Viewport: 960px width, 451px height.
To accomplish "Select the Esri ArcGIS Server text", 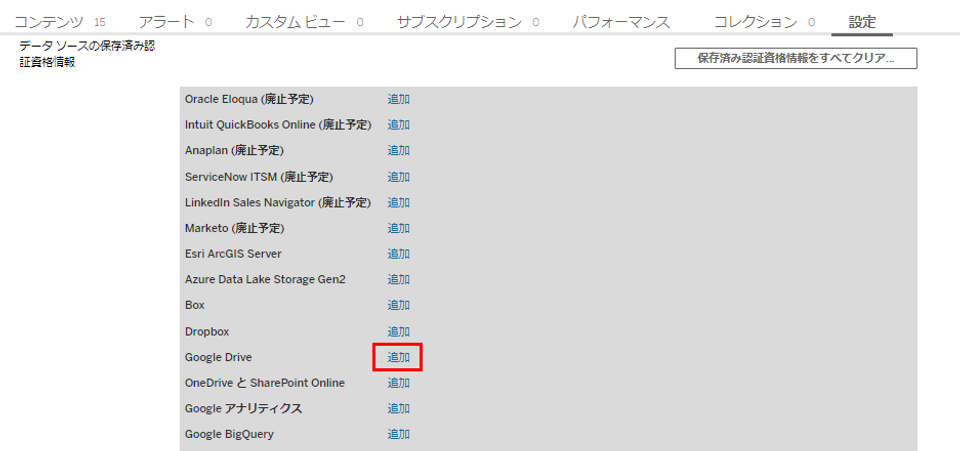I will pos(233,254).
